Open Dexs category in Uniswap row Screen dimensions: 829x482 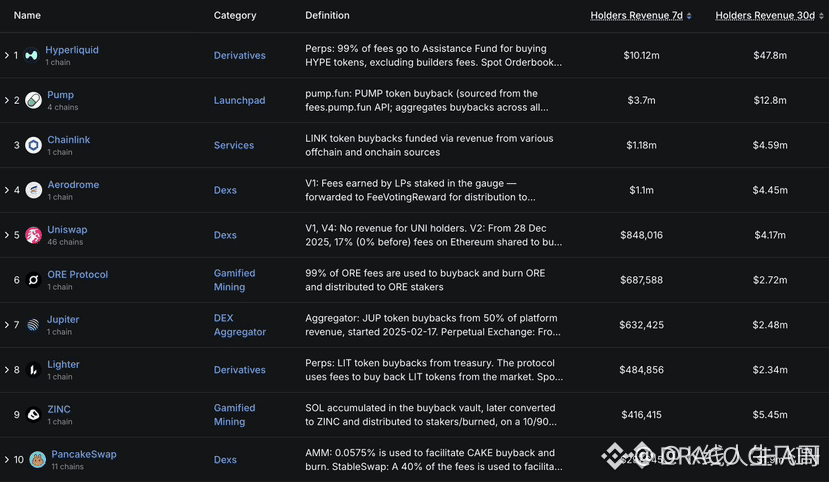click(225, 235)
